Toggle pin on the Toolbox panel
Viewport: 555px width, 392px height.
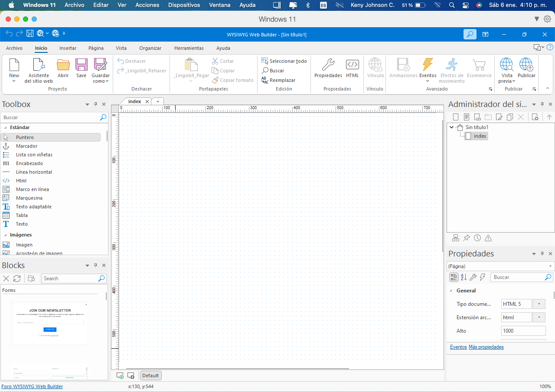coord(96,104)
